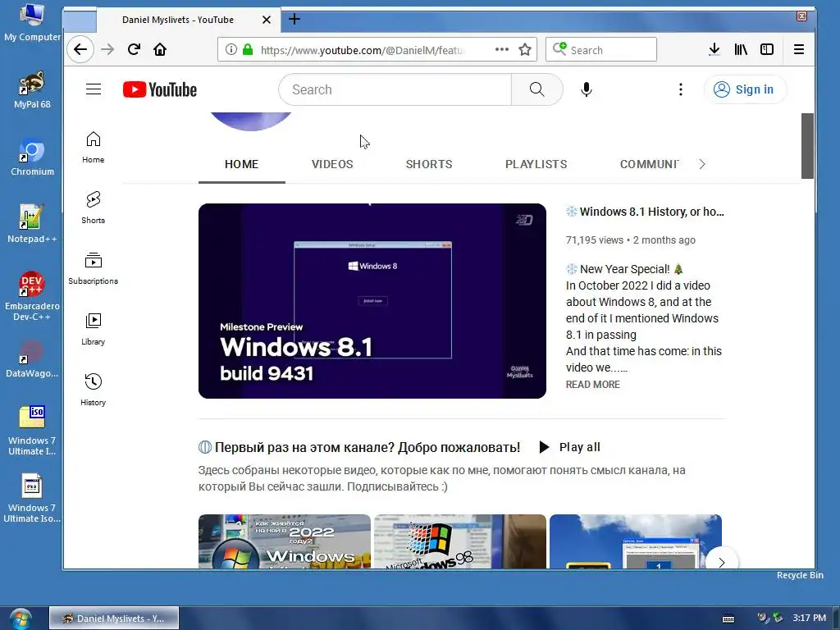Click the page vertical scrollbar thumb

click(807, 146)
